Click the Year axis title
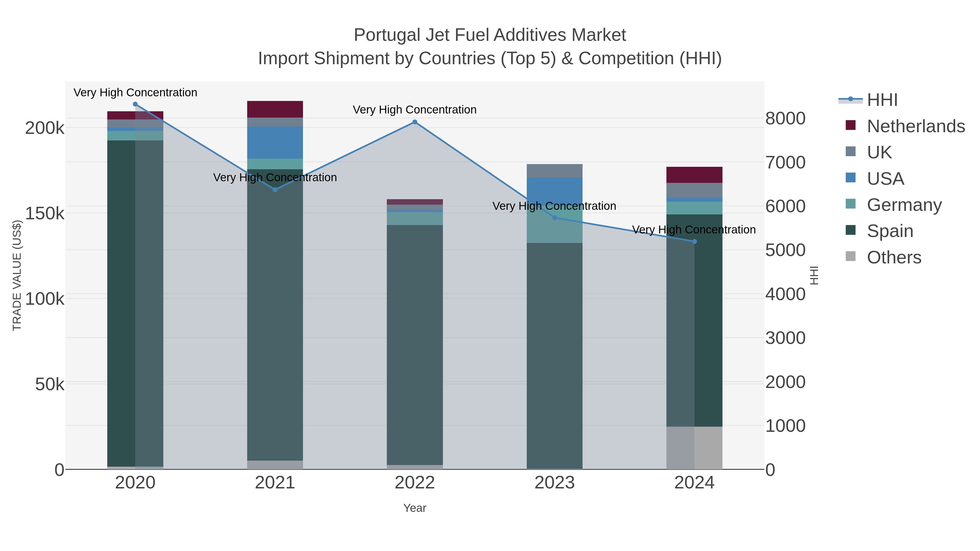Viewport: 980px width, 551px height. pyautogui.click(x=415, y=508)
